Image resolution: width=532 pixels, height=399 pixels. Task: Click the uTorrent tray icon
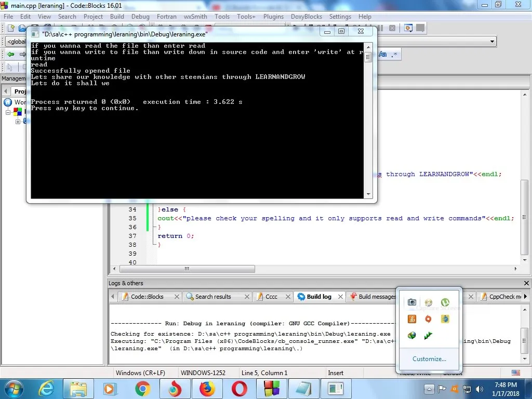[x=445, y=302]
